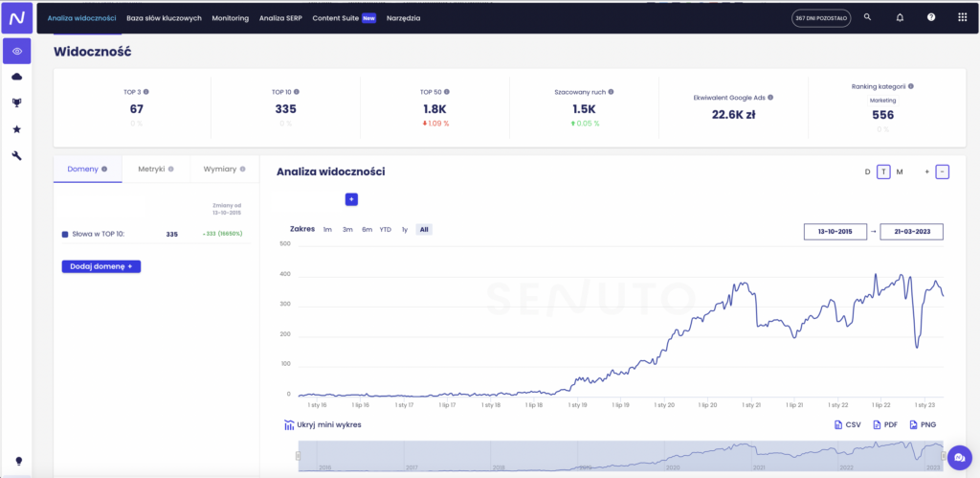The image size is (980, 478).
Task: Click info icon next to TOP 10
Action: tap(297, 91)
